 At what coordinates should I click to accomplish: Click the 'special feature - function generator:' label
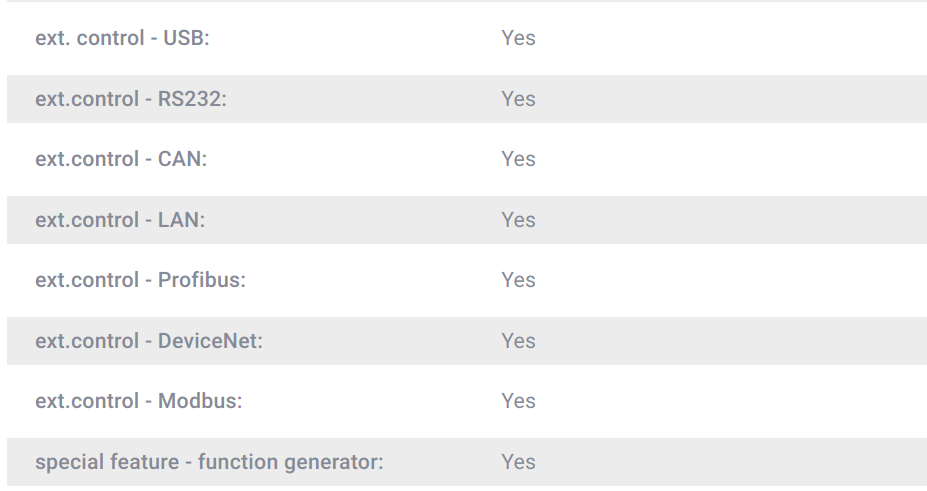coord(209,462)
